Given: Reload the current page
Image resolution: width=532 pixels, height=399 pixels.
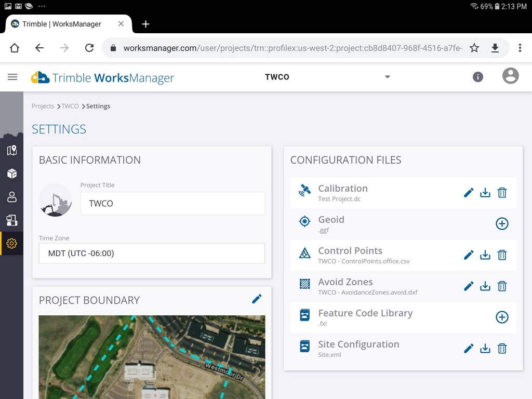Looking at the screenshot, I should [89, 48].
